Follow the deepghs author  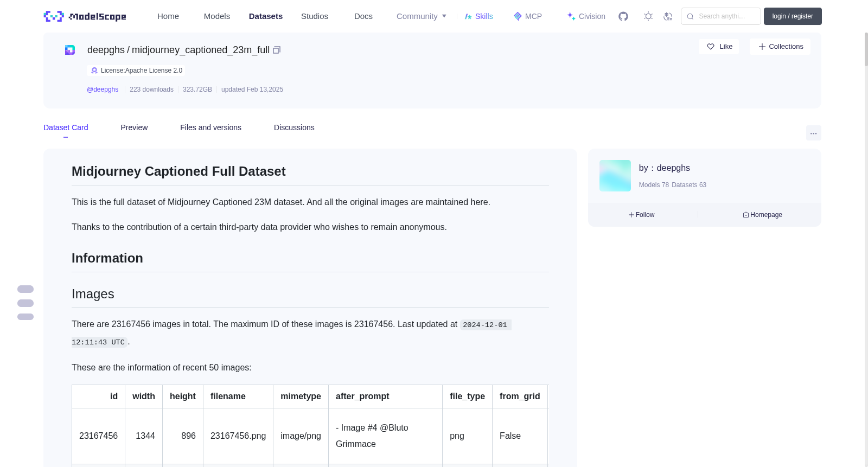pos(642,215)
